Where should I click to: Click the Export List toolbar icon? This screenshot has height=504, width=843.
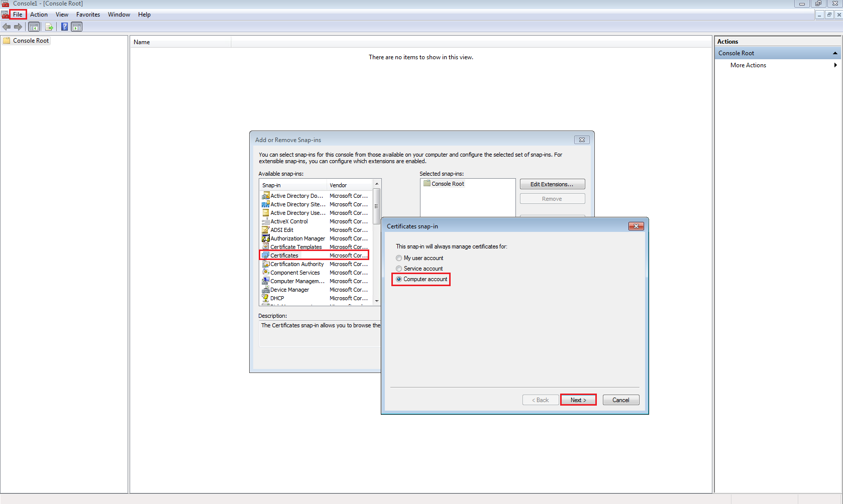pyautogui.click(x=49, y=27)
